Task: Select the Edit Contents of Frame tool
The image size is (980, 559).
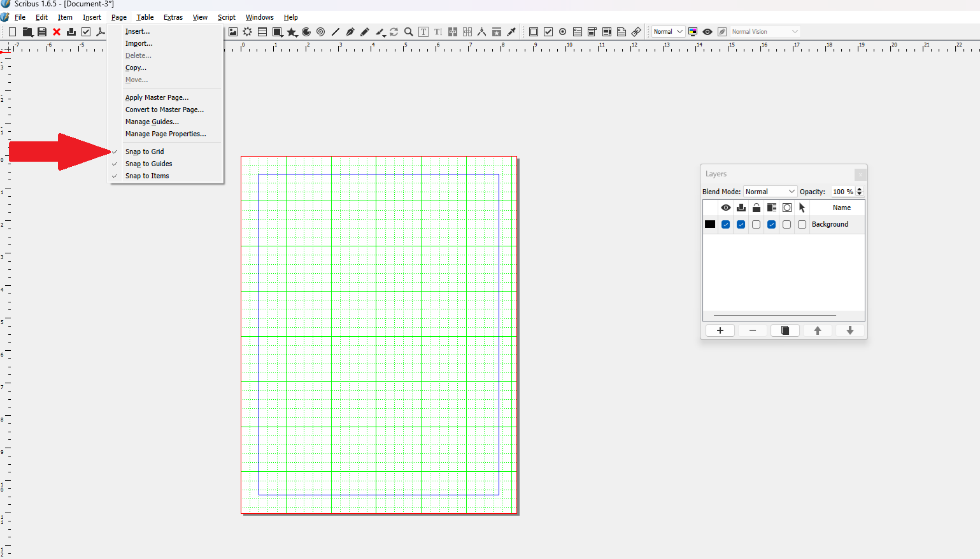Action: click(x=423, y=32)
